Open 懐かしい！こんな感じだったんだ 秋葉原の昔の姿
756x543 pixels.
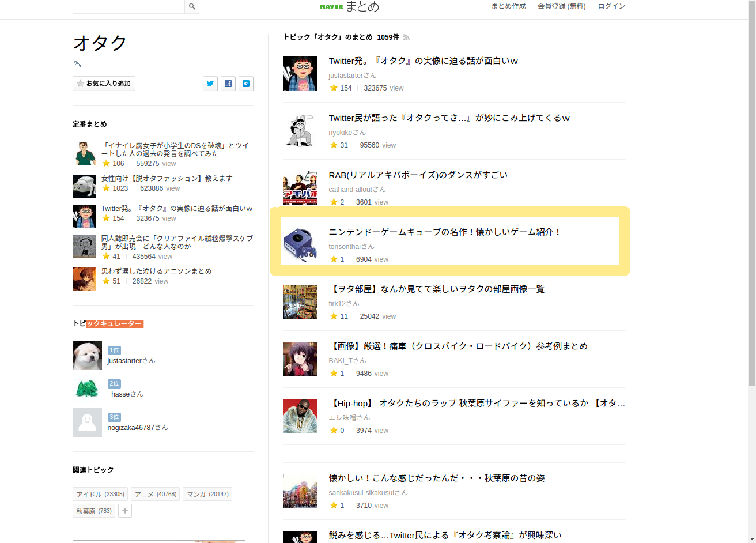(436, 478)
